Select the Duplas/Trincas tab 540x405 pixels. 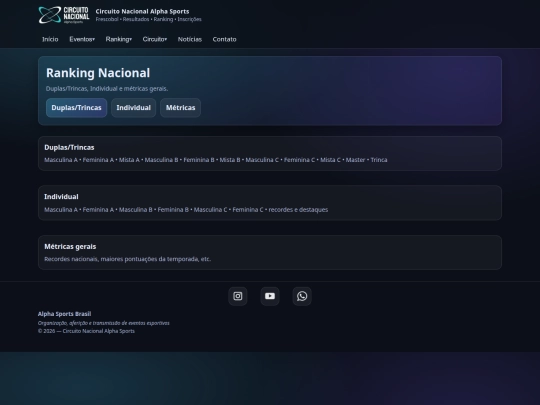point(76,108)
